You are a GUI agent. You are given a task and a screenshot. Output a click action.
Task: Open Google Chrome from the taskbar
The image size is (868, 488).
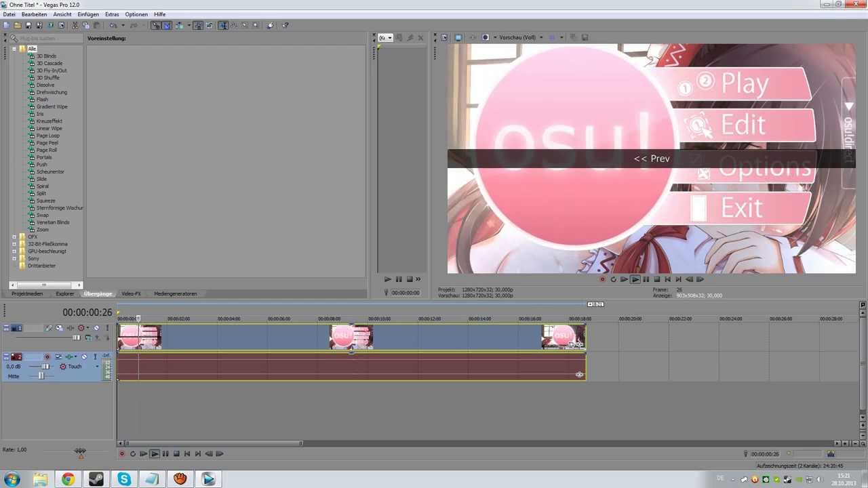pos(68,479)
